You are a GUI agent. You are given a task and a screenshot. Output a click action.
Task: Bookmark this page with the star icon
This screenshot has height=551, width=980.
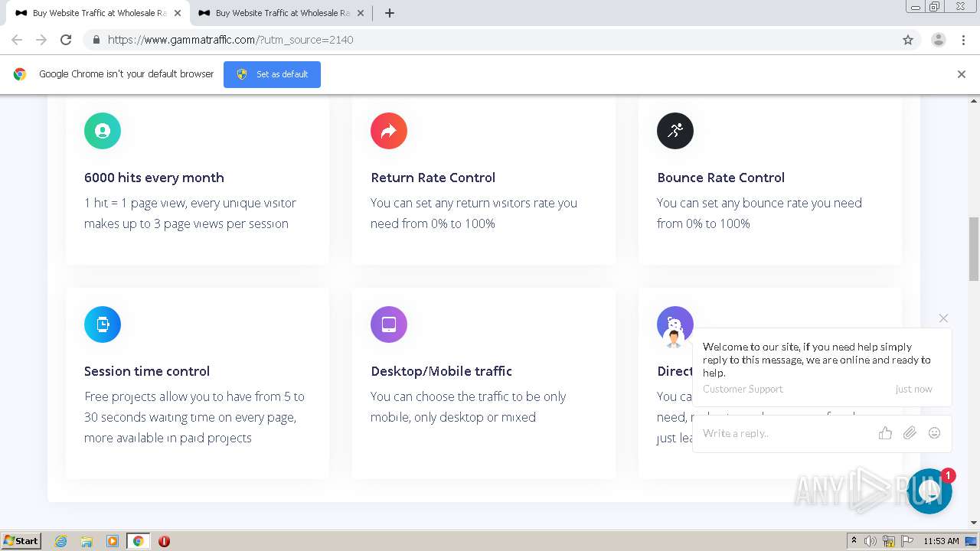pos(908,40)
